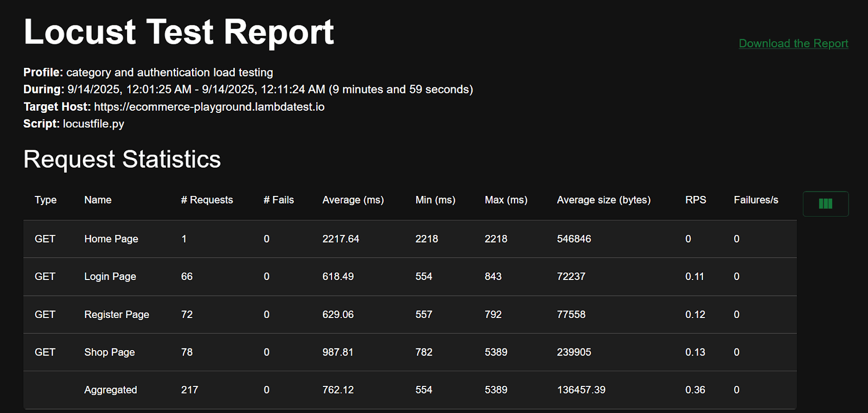The height and width of the screenshot is (413, 868).
Task: Sort by # Requests column header
Action: point(207,200)
